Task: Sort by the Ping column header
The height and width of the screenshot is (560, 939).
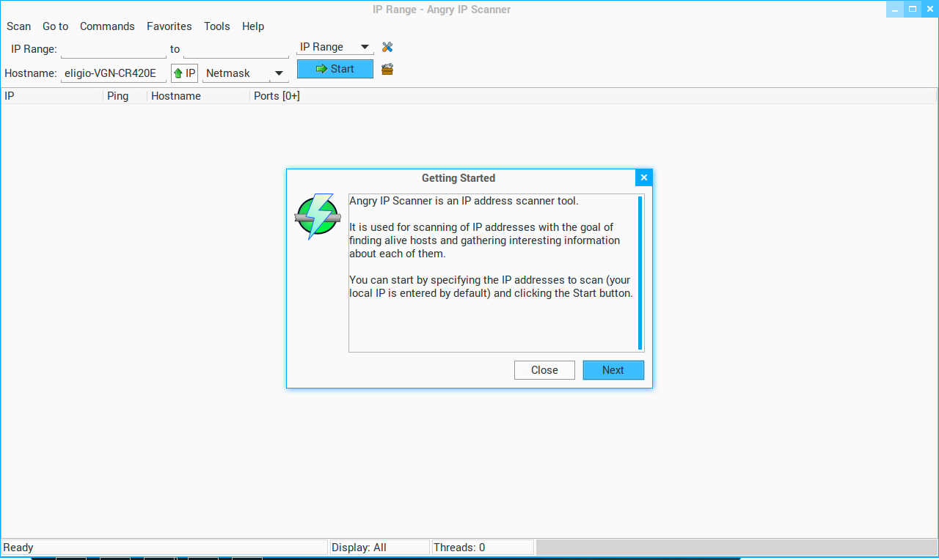Action: 125,96
